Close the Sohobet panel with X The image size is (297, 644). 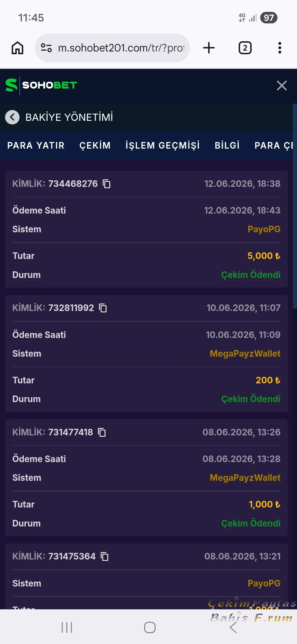(x=282, y=86)
